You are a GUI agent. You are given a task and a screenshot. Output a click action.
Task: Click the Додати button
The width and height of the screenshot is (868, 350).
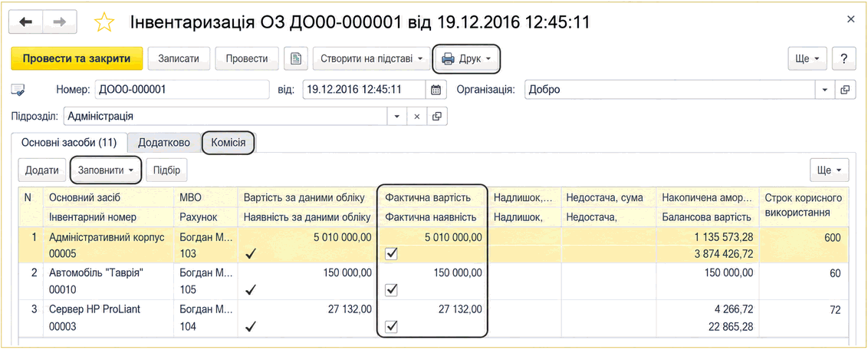pos(42,170)
